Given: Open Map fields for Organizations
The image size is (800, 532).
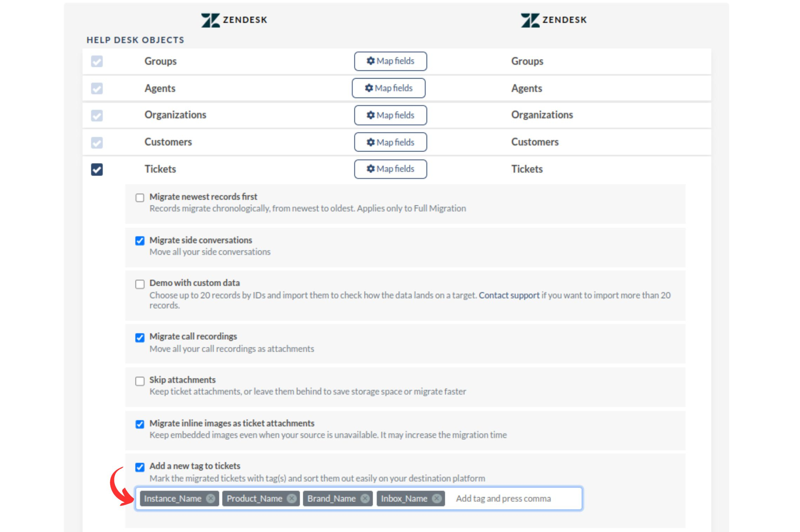Looking at the screenshot, I should tap(391, 115).
